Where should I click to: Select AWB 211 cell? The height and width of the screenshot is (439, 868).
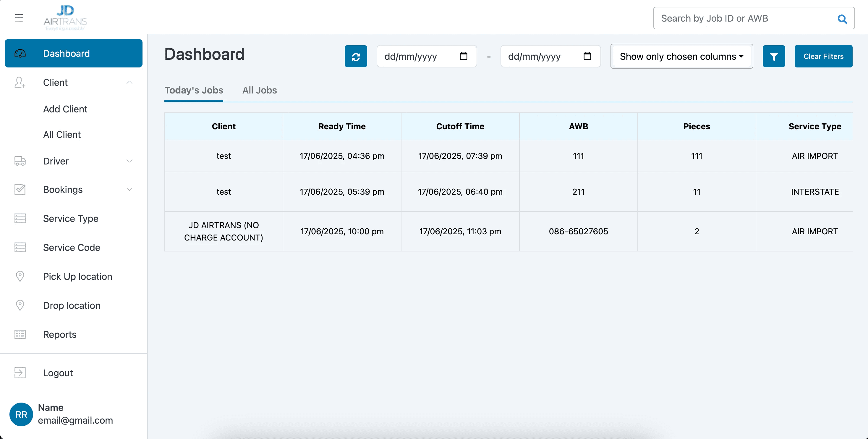(x=578, y=191)
